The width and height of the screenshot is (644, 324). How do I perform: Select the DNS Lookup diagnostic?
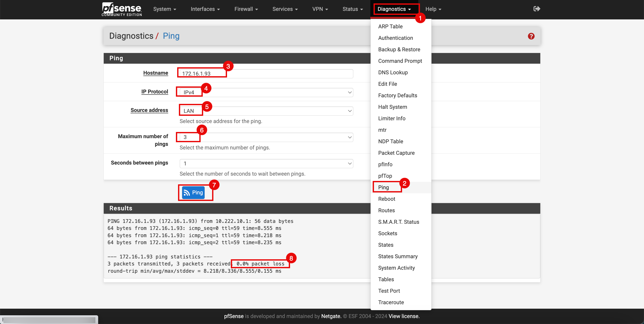click(x=394, y=72)
